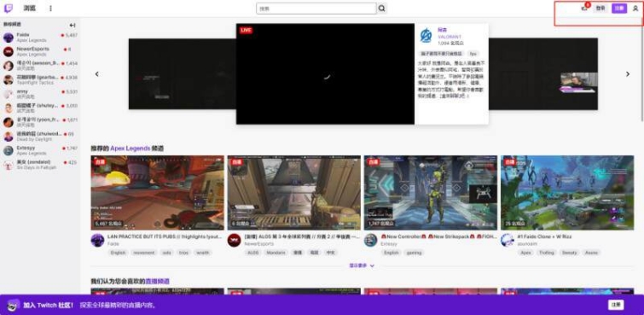Open the #1 Faide Clone stream thumbnail
The image size is (644, 315).
(x=567, y=192)
